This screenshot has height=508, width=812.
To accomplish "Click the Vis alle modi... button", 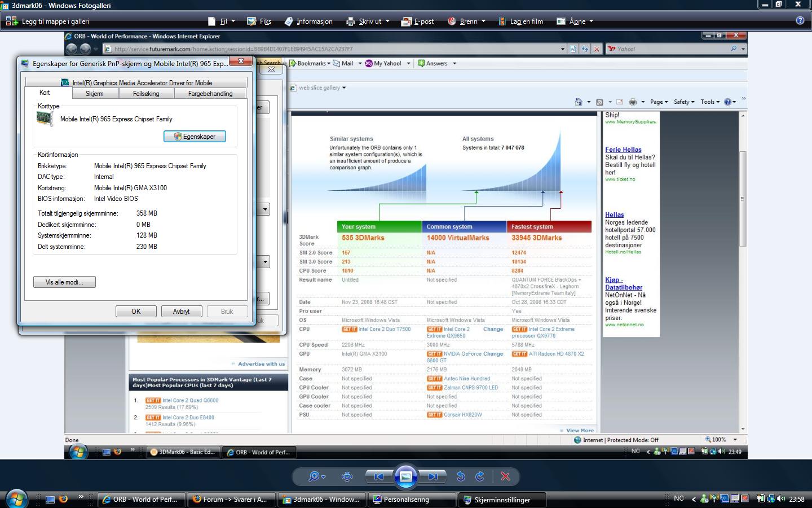I will [64, 282].
